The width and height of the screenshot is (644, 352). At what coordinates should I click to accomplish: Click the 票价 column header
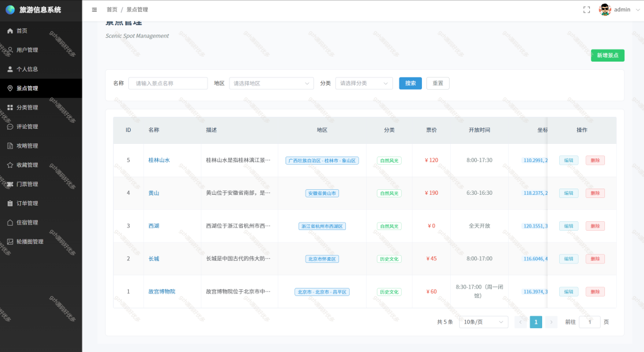point(431,130)
